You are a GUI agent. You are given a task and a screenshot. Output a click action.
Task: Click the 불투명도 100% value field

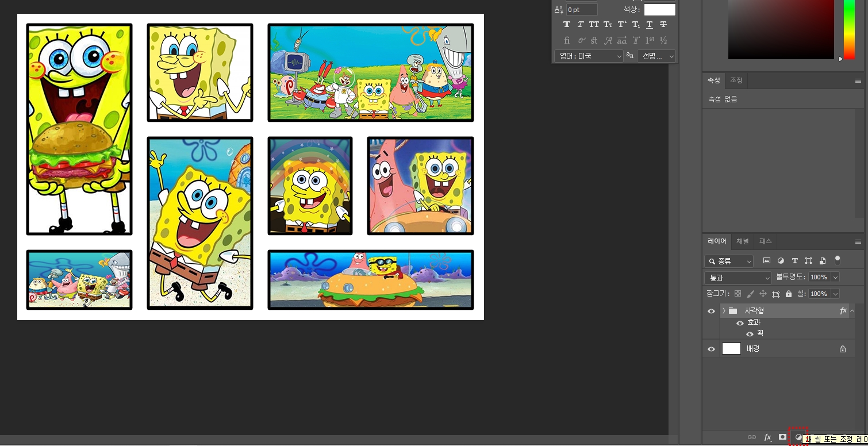click(819, 278)
